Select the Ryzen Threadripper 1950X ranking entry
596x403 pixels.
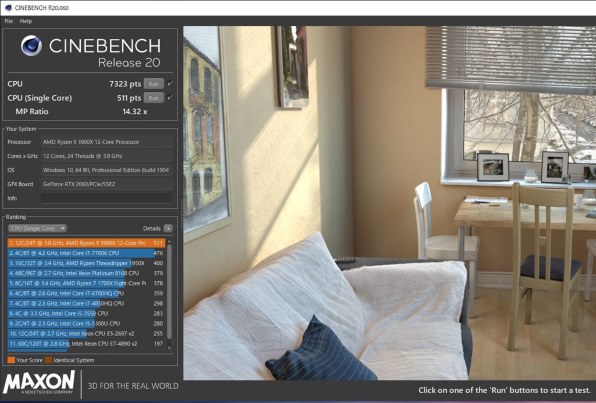pos(86,263)
